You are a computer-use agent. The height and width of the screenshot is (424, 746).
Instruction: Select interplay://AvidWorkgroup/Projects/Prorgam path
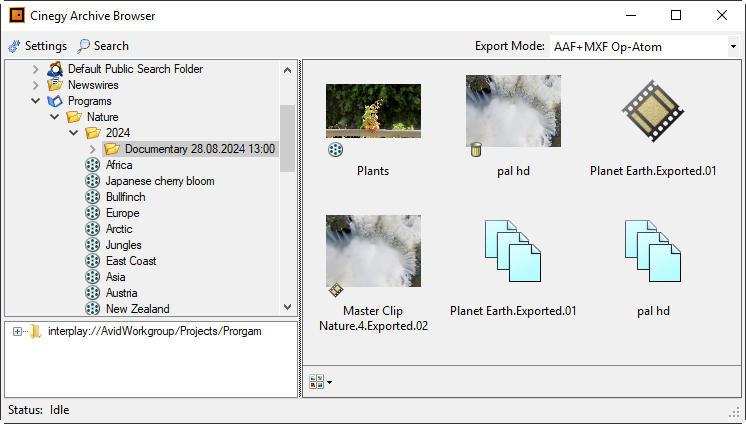click(155, 331)
